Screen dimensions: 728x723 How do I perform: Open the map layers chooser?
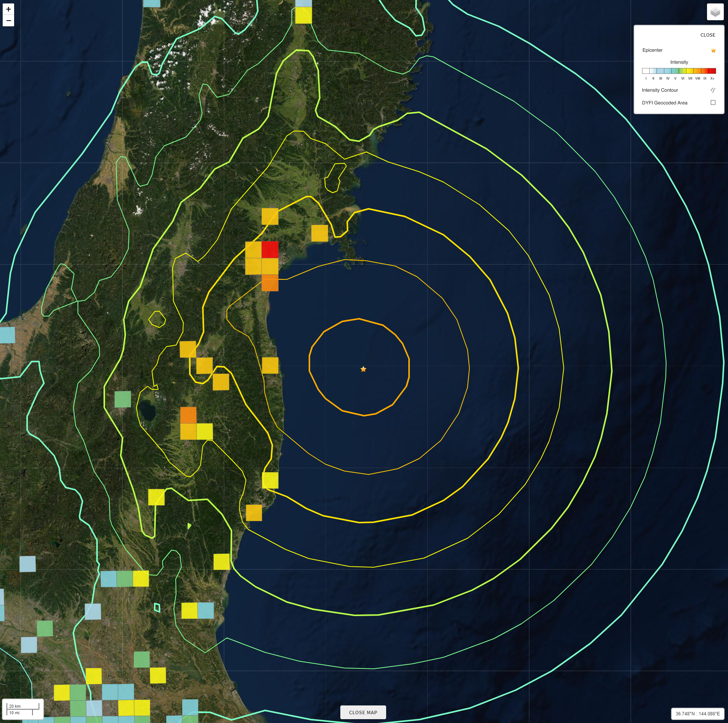pos(715,12)
